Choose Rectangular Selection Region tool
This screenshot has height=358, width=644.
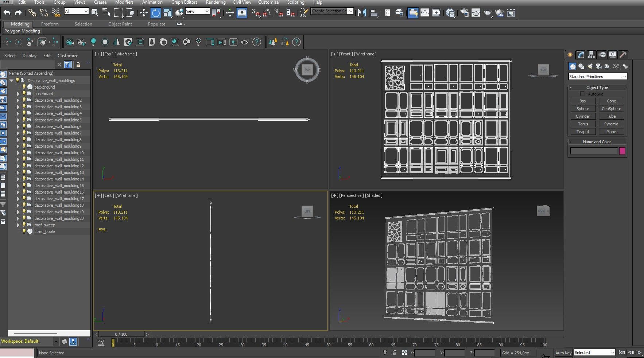(x=118, y=13)
